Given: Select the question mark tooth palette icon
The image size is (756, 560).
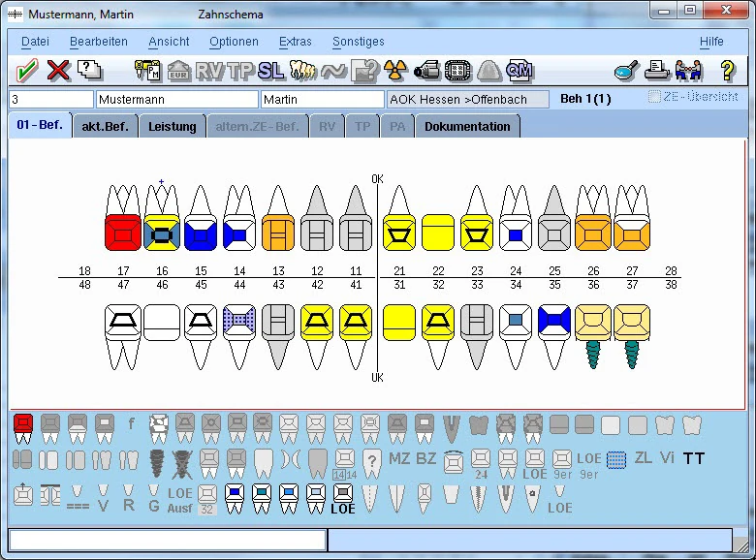Looking at the screenshot, I should tap(372, 464).
